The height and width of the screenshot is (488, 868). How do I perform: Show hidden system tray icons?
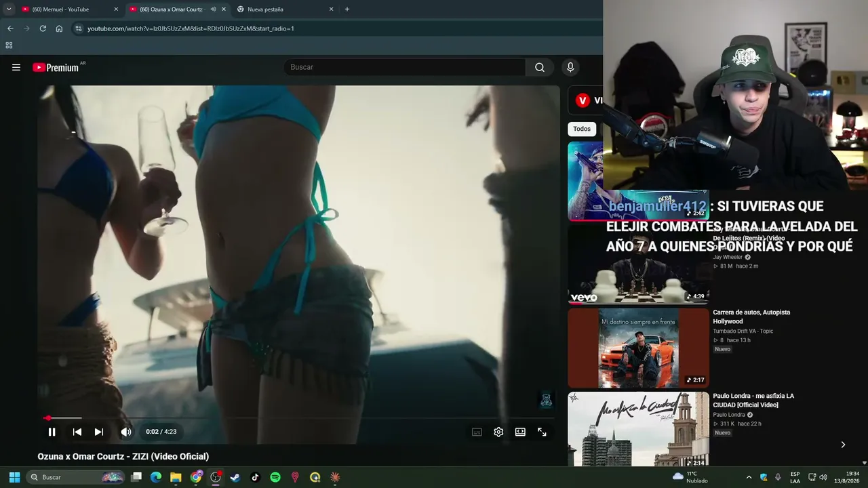point(749,477)
